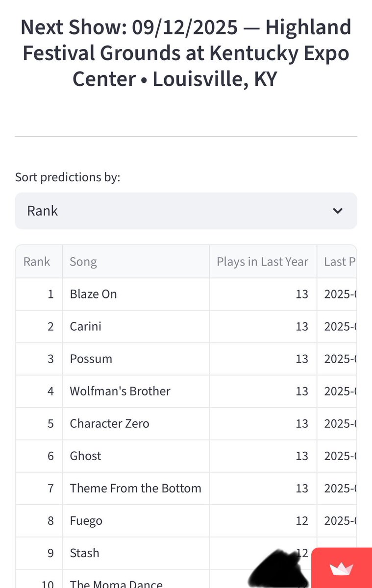The image size is (372, 588).
Task: Select The Moma Dance song cell
Action: point(116,583)
